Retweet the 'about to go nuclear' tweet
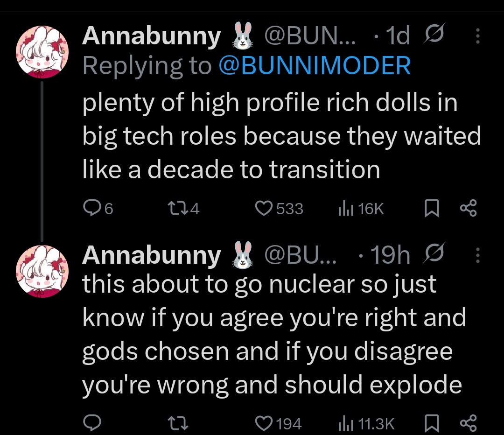The height and width of the screenshot is (435, 504). (x=179, y=423)
